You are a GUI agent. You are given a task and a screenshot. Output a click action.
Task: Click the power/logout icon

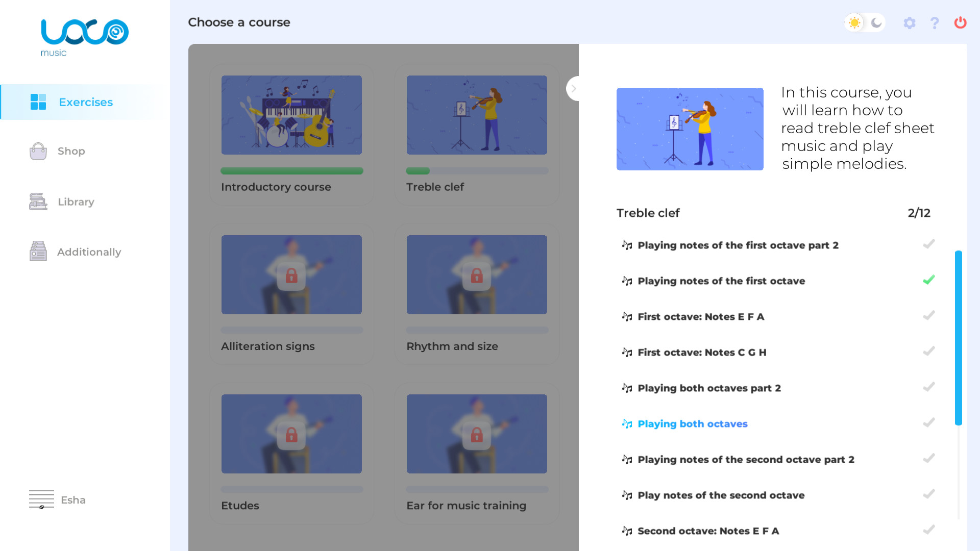coord(960,23)
